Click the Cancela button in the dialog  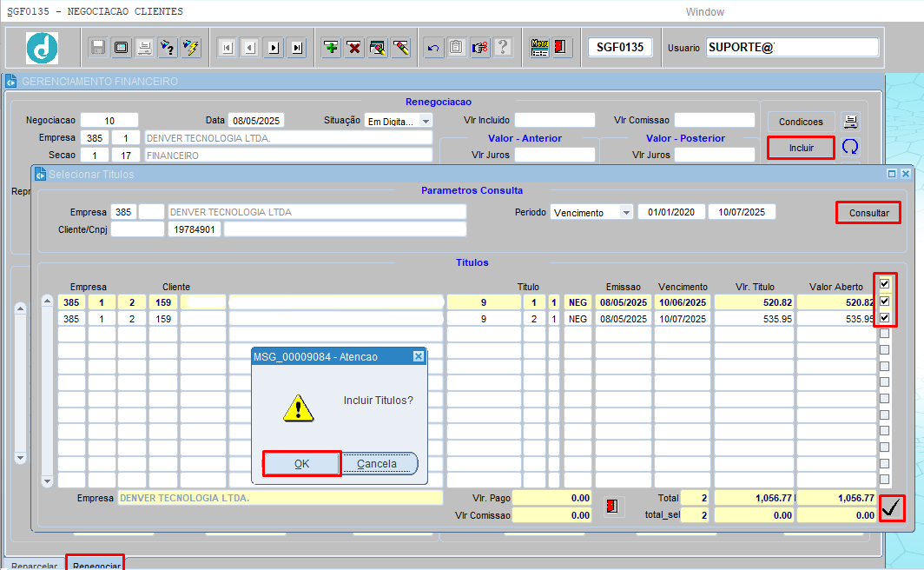click(377, 463)
